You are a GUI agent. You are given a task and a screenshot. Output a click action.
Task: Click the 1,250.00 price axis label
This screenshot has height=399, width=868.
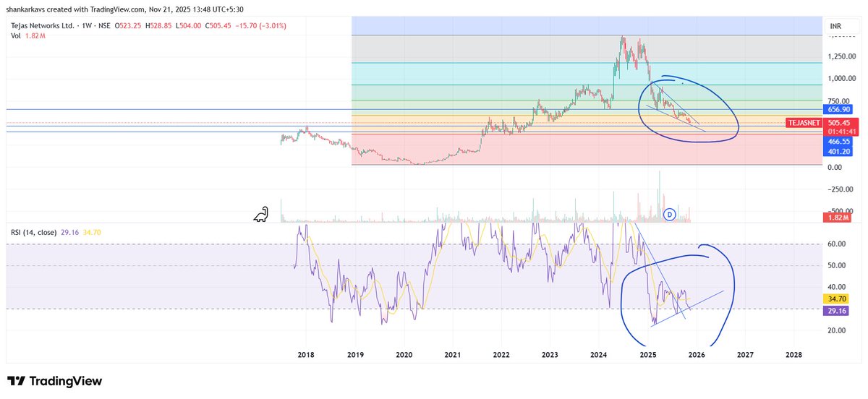[x=843, y=56]
